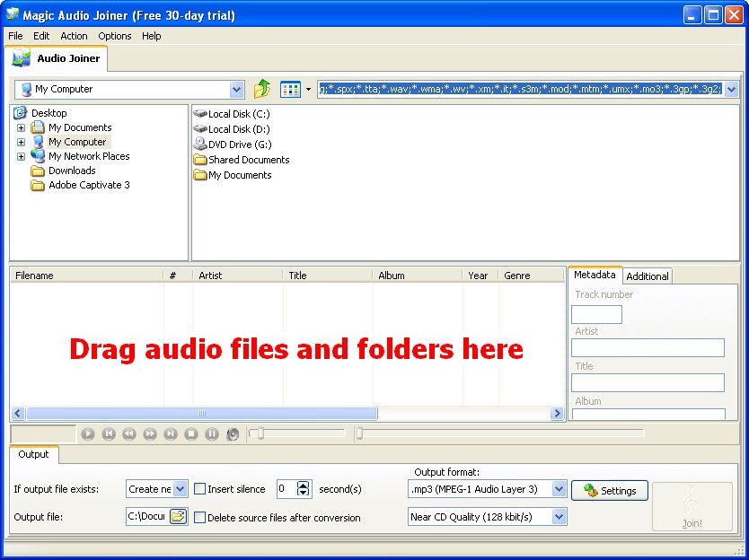
Task: Enable the Insert silence checkbox
Action: click(200, 489)
